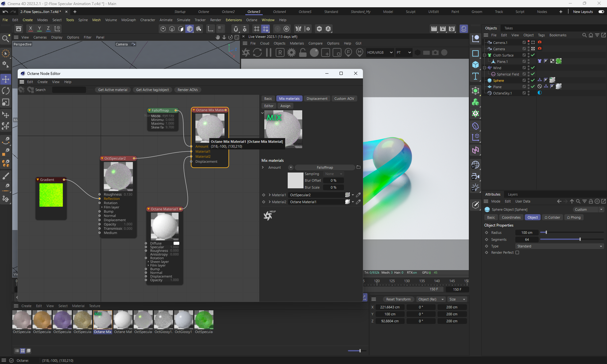This screenshot has width=607, height=364.
Task: Click the material picker M icon
Action: pos(359,52)
